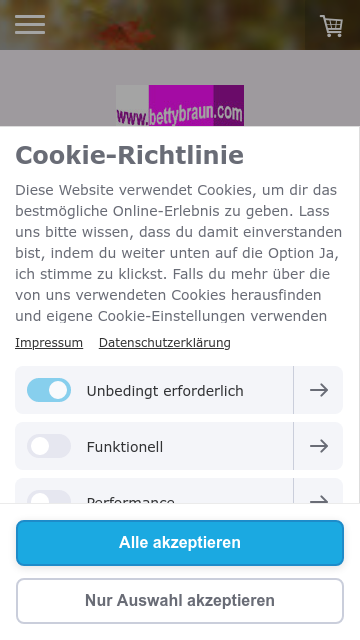
Task: Select the Unbedingt erforderlich label
Action: coord(165,391)
